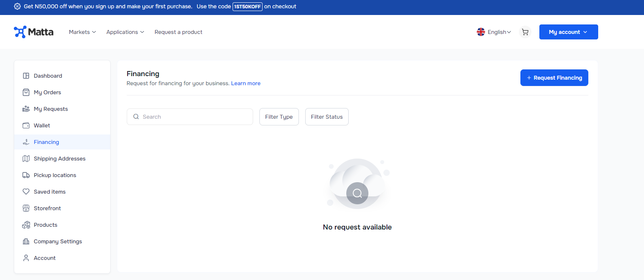Click the Dashboard sidebar icon
This screenshot has width=644, height=280.
pos(26,76)
